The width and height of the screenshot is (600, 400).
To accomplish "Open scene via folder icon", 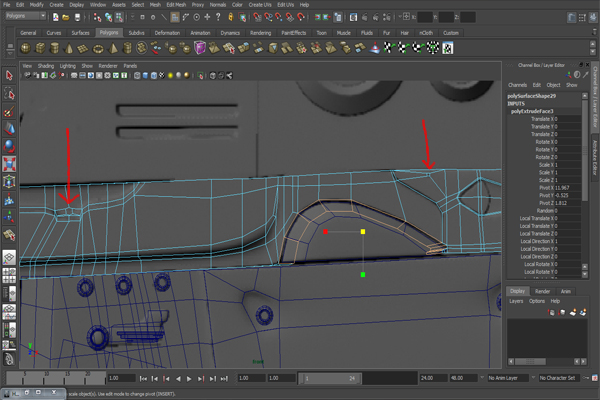I will [x=66, y=17].
